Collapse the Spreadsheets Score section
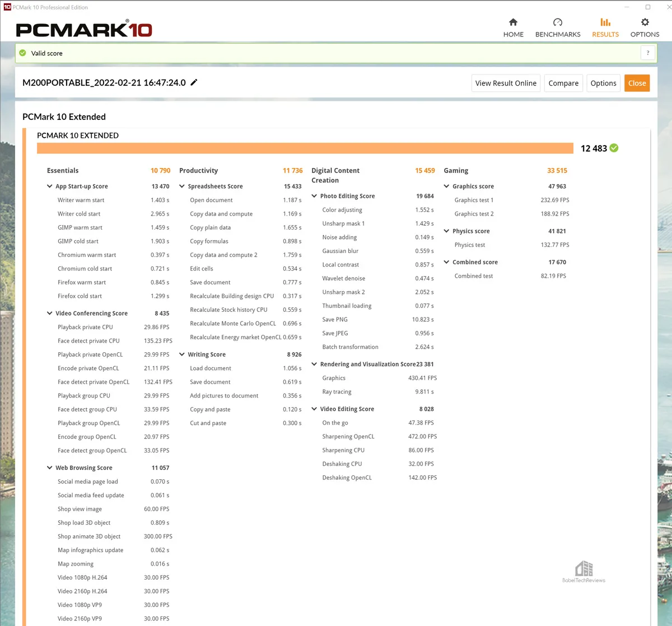Screen dimensions: 672x626 point(182,186)
